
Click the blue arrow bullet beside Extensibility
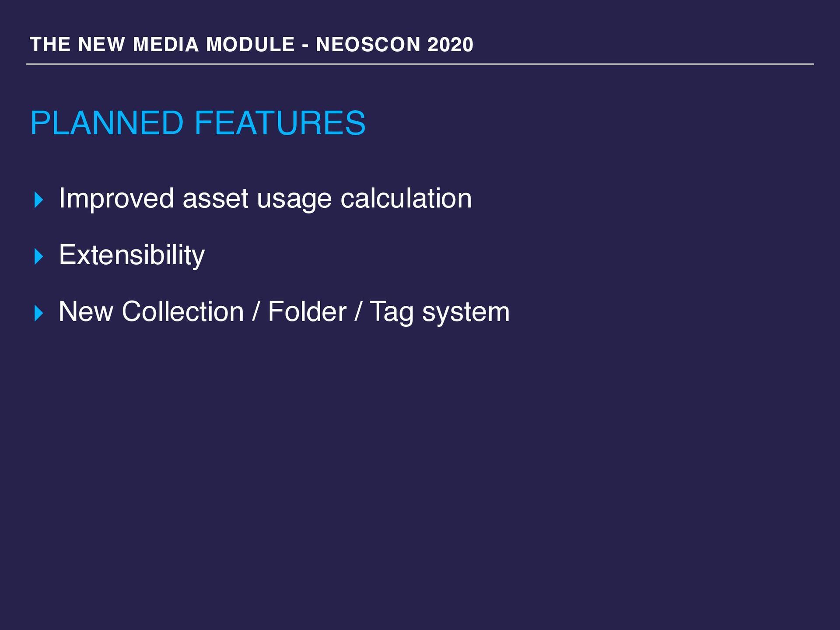39,256
